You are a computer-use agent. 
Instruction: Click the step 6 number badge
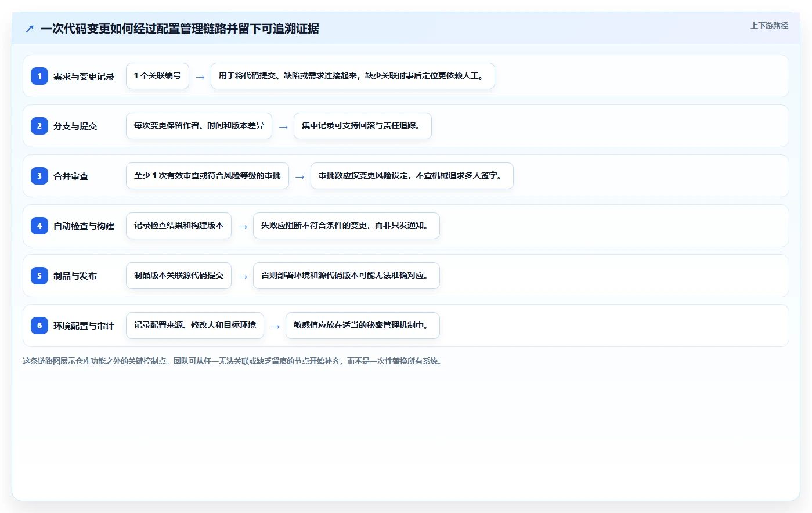pyautogui.click(x=39, y=326)
